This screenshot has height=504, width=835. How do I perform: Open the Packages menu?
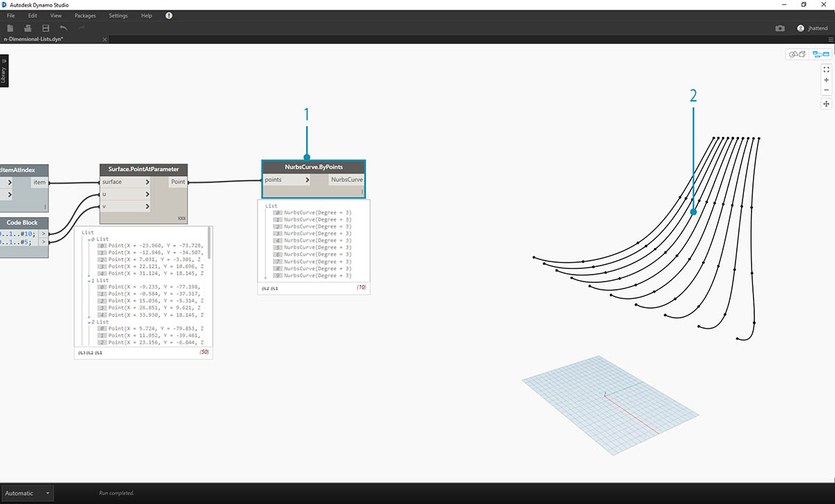[x=85, y=15]
